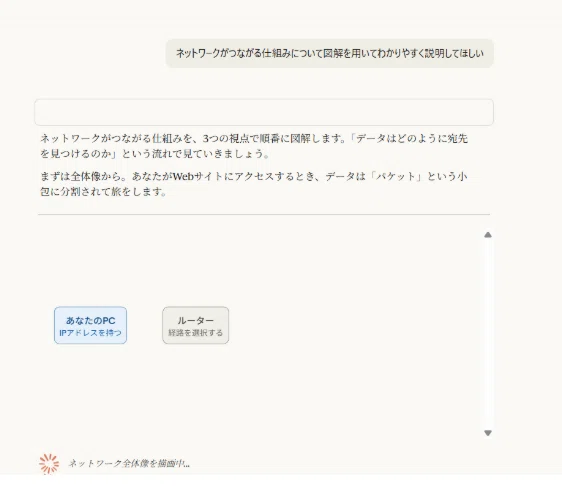Click the paragraph starting まずは全体像から

click(x=254, y=184)
